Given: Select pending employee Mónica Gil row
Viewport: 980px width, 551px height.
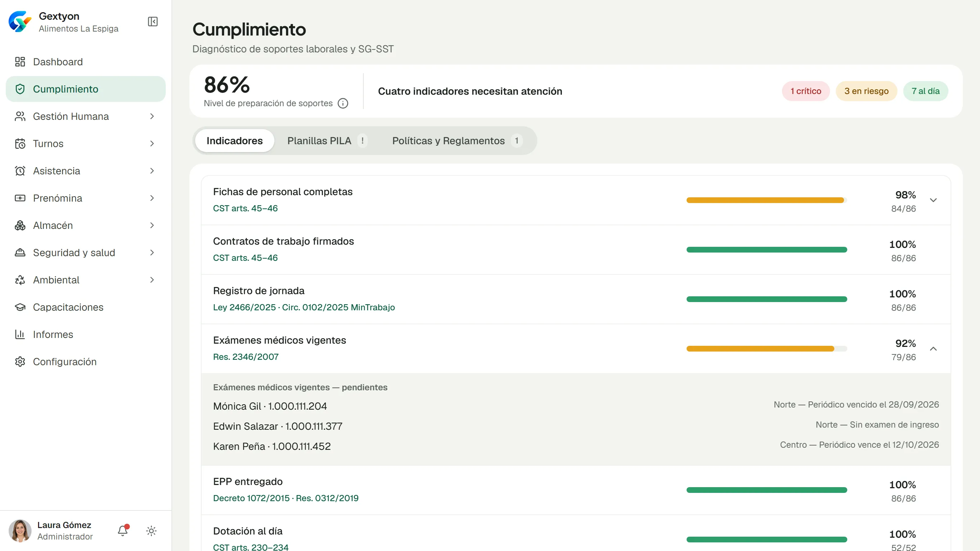Looking at the screenshot, I should tap(576, 406).
